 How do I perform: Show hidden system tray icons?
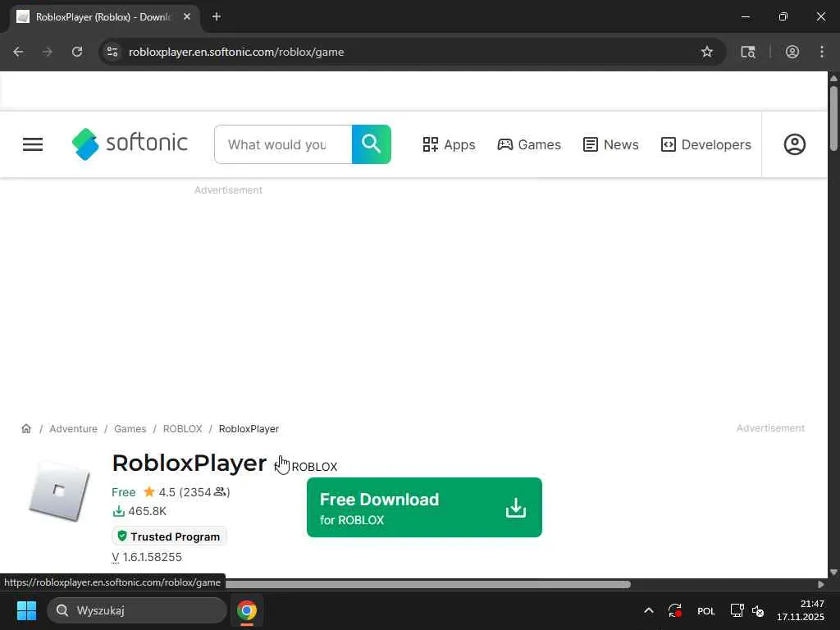[x=648, y=610]
